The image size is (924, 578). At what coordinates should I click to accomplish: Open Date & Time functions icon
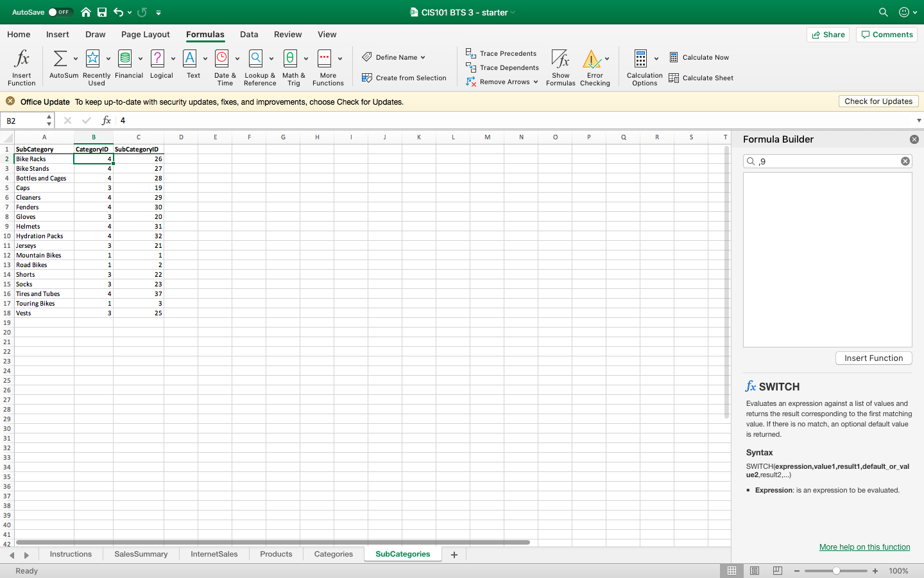(x=222, y=58)
